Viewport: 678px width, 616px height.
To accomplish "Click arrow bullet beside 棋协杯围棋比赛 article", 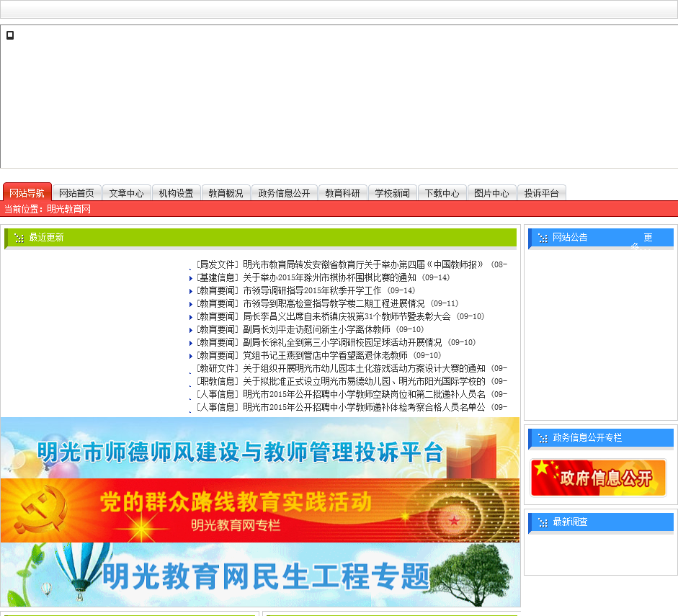I will tap(191, 278).
